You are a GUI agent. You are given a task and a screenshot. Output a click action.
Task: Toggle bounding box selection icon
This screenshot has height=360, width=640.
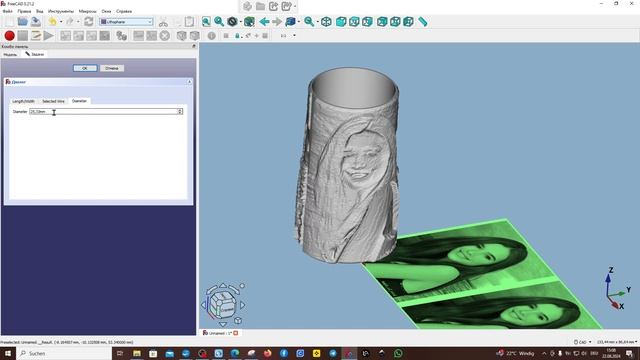click(249, 22)
